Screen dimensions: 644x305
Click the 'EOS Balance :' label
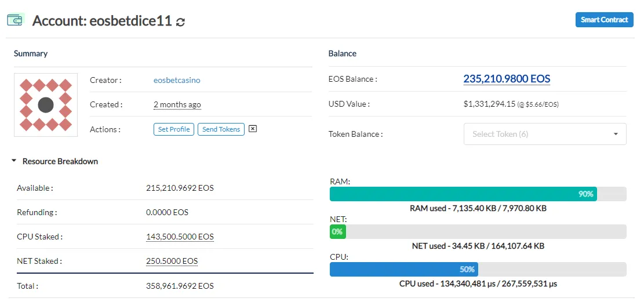coord(352,79)
